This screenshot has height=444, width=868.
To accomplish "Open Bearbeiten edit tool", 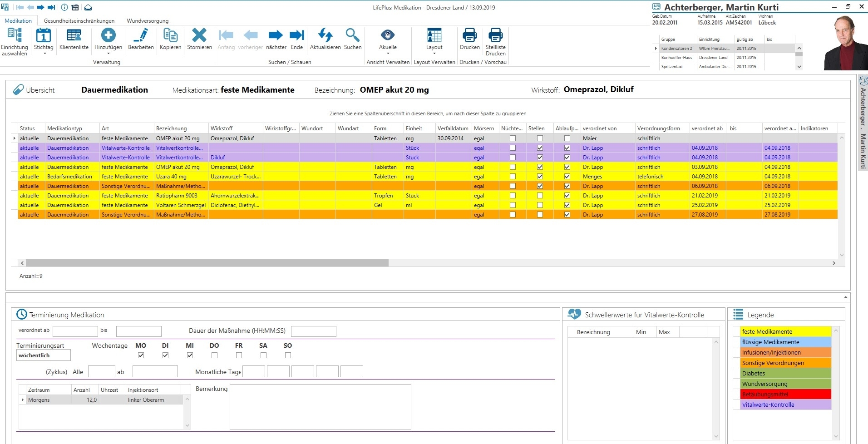I will tap(141, 35).
